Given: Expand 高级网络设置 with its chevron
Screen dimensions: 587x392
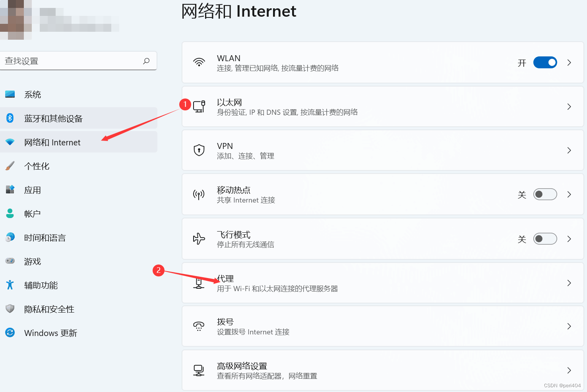Looking at the screenshot, I should 569,370.
